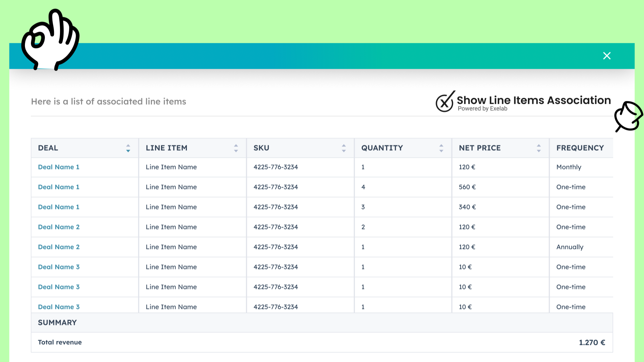Viewport: 644px width, 362px height.
Task: Open first Deal Name 3 link
Action: pyautogui.click(x=59, y=267)
